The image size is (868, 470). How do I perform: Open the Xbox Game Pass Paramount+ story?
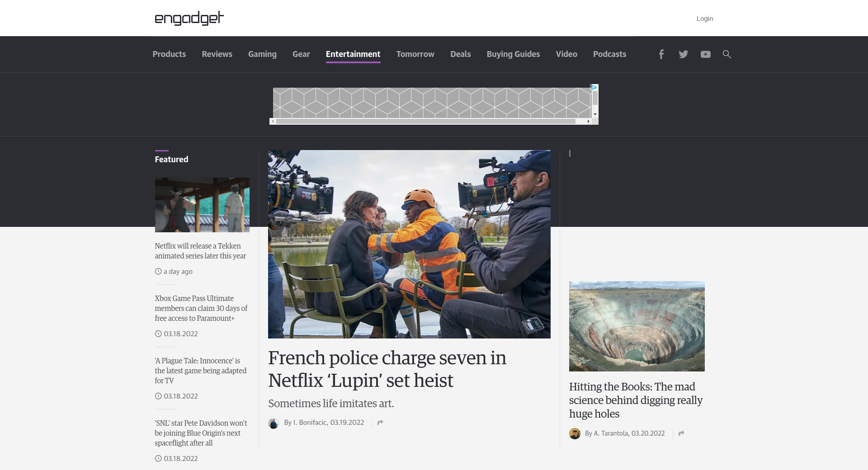[x=201, y=308]
